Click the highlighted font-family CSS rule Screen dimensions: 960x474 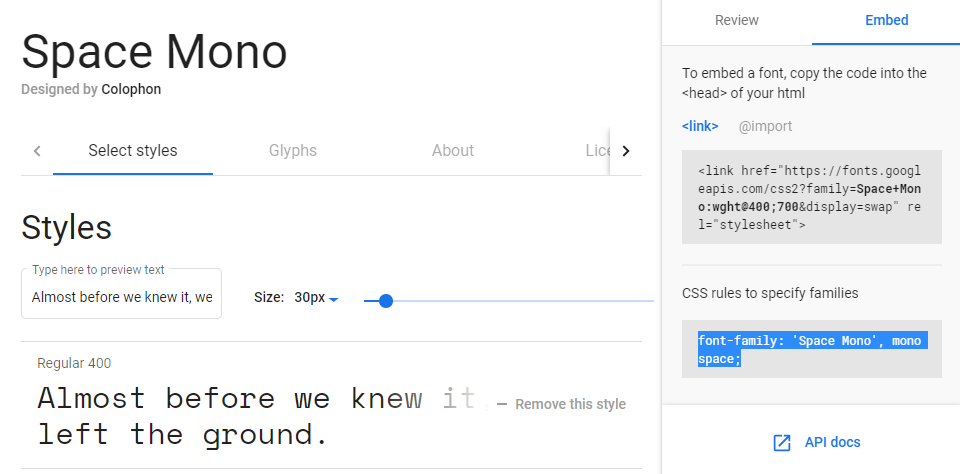click(811, 349)
